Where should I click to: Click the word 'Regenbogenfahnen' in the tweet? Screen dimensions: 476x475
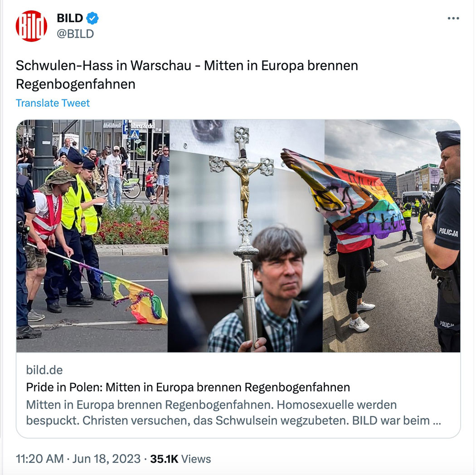76,84
